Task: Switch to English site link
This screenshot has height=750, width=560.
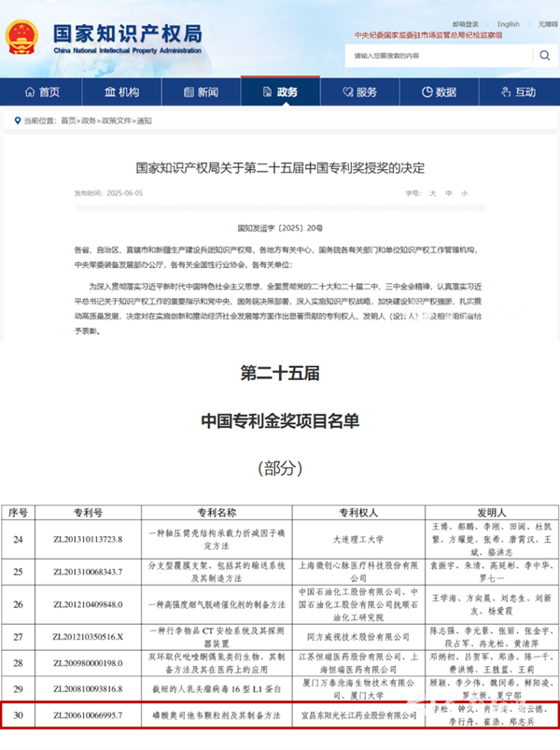Action: pyautogui.click(x=508, y=24)
